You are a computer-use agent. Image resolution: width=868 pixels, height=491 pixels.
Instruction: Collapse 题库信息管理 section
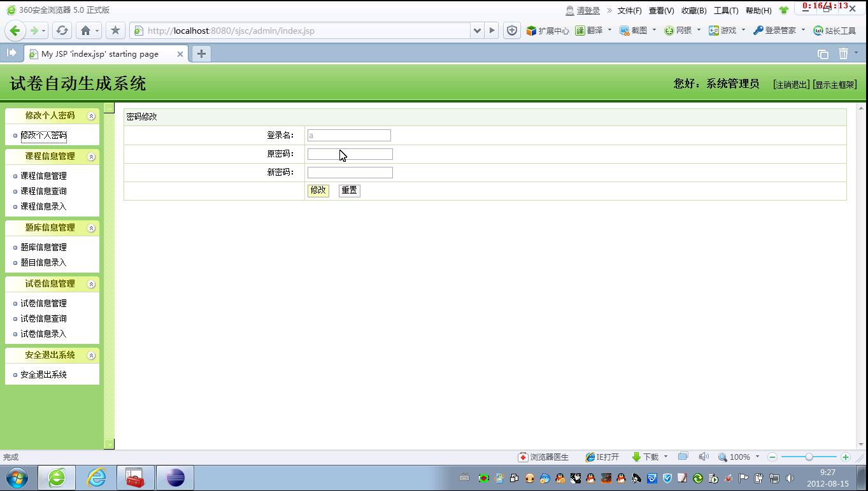click(91, 228)
